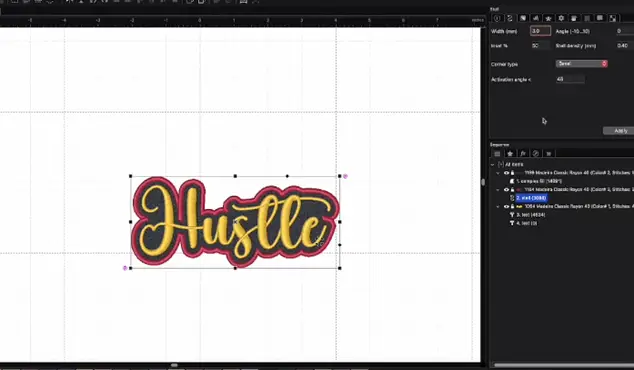Select the 'All items' root row
Viewport: 634px width, 370px height.
pyautogui.click(x=514, y=165)
